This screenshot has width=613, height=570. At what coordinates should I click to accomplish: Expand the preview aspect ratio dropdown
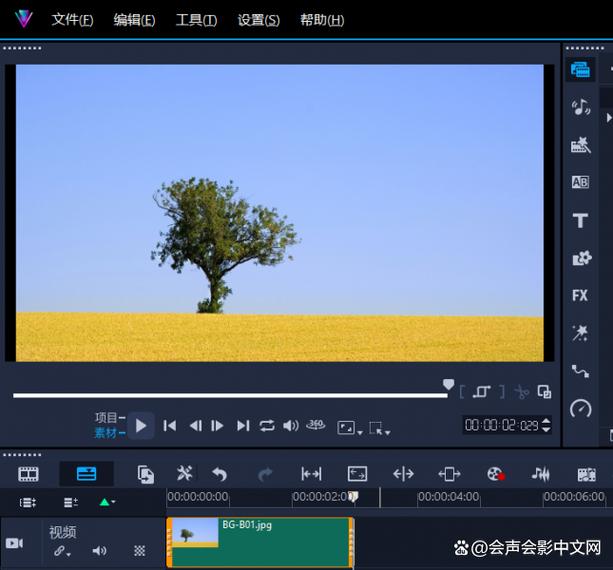point(349,427)
